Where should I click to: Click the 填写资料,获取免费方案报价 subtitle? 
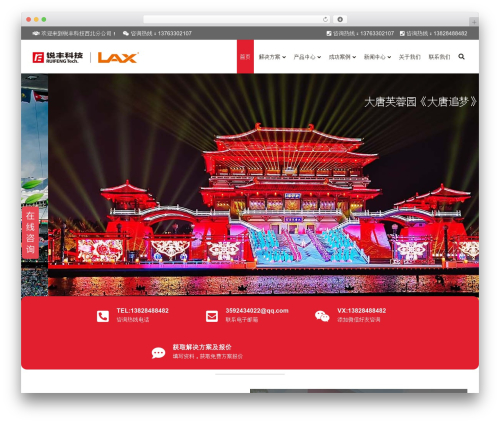(208, 356)
